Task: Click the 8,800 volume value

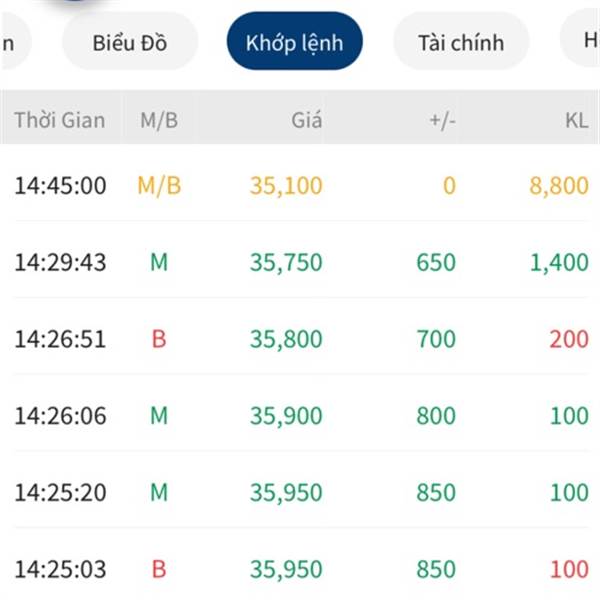Action: pos(559,185)
